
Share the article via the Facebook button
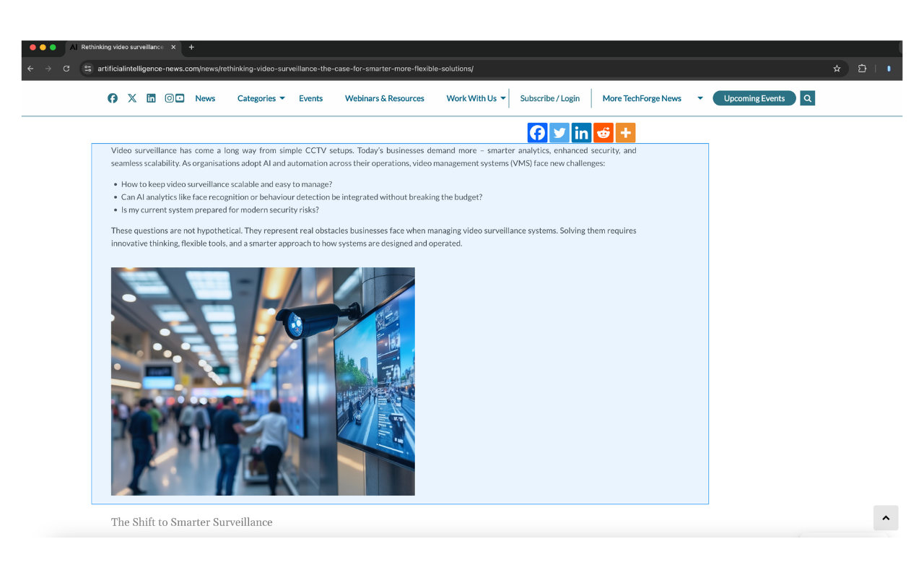(x=537, y=132)
